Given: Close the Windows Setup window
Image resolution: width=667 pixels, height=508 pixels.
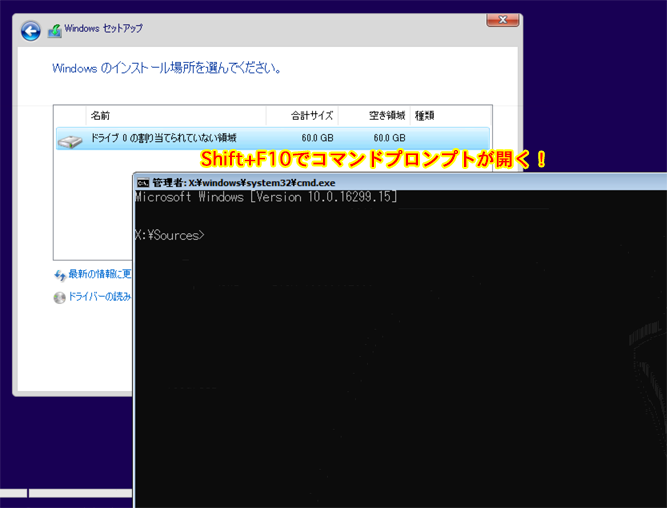Looking at the screenshot, I should (x=501, y=20).
